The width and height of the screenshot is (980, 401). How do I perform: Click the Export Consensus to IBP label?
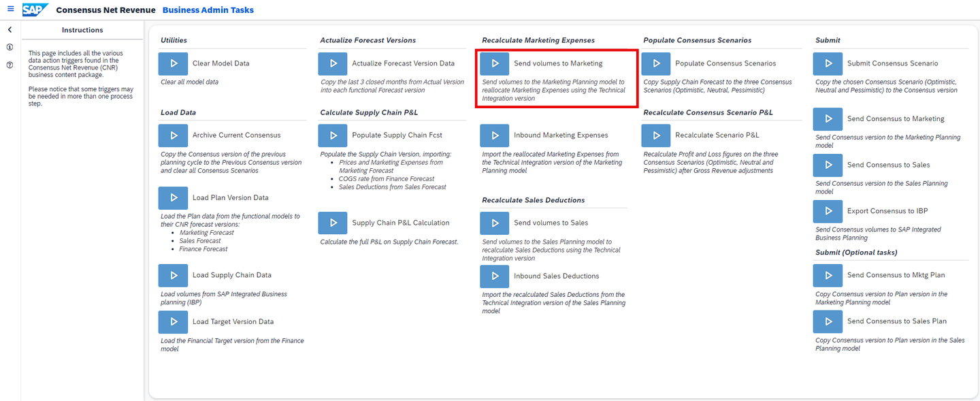pos(887,211)
